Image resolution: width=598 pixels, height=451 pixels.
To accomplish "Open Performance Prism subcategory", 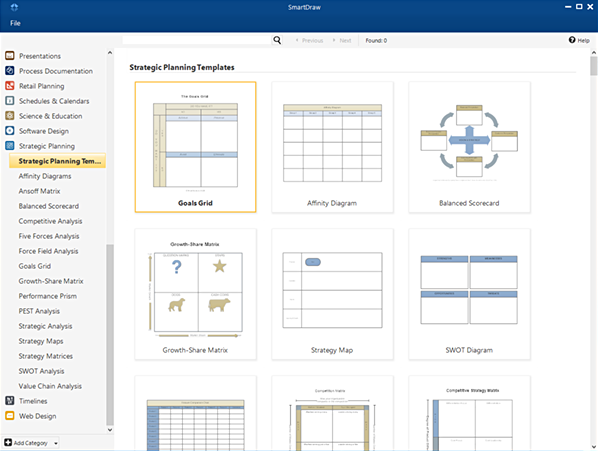I will (x=48, y=296).
